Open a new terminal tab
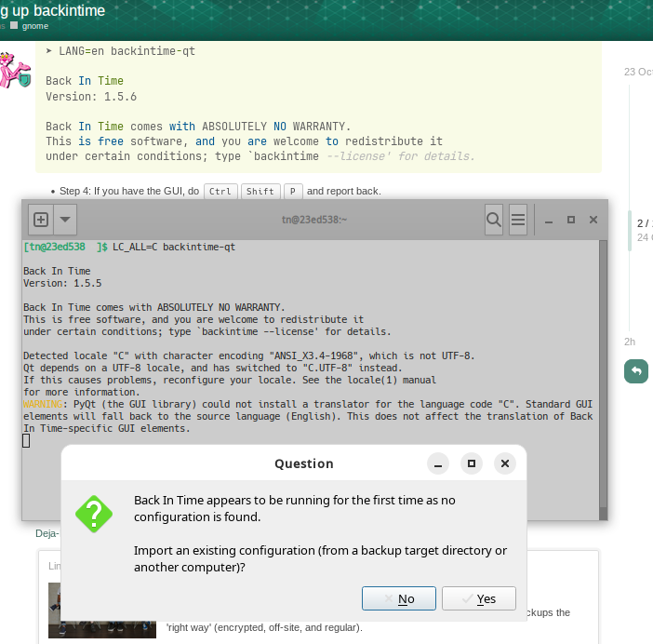Image resolution: width=653 pixels, height=644 pixels. point(41,220)
